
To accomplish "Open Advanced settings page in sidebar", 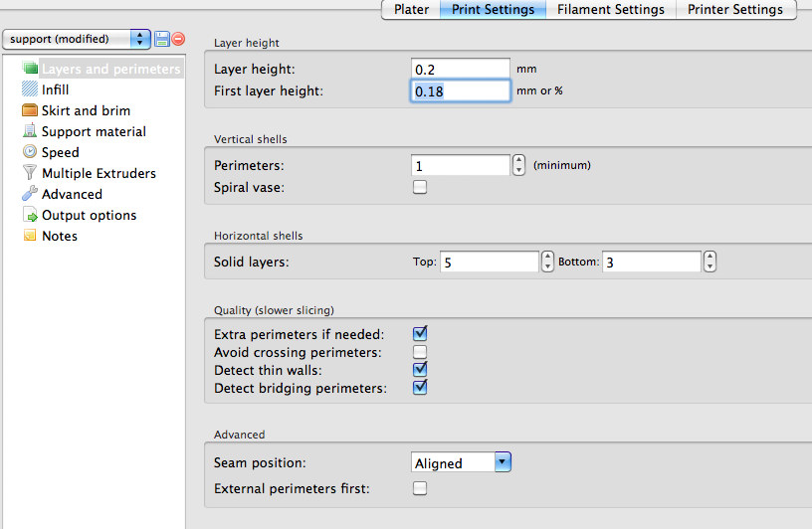I will coord(72,194).
